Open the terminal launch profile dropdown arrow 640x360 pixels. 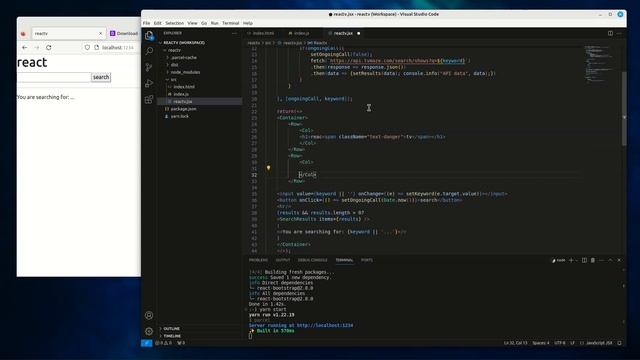point(576,260)
